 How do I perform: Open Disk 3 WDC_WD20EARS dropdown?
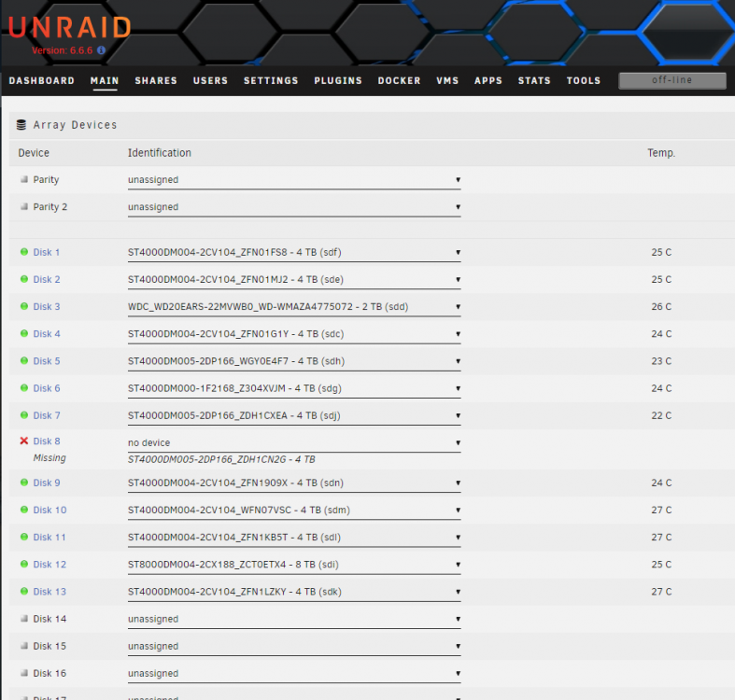tap(294, 307)
